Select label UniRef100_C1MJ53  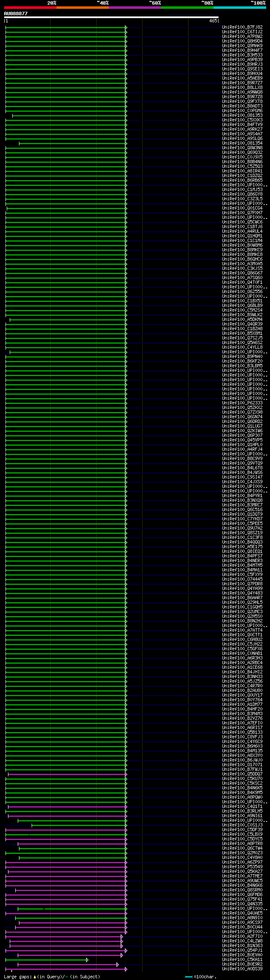(242, 190)
